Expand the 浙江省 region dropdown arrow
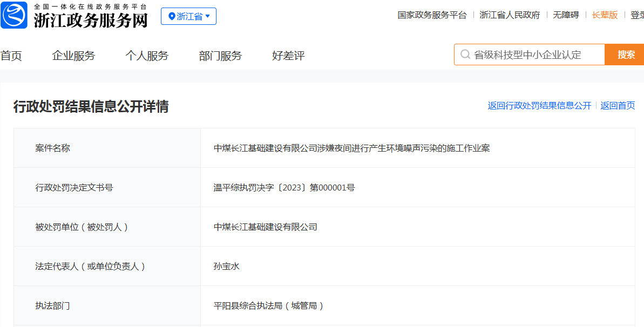 (x=208, y=16)
